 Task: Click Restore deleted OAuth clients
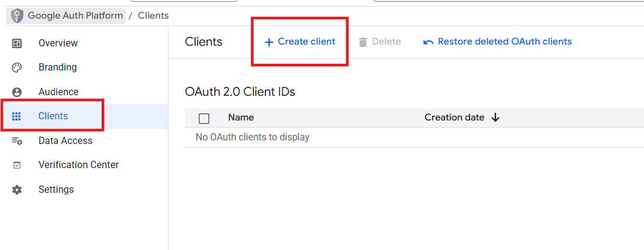tap(497, 42)
